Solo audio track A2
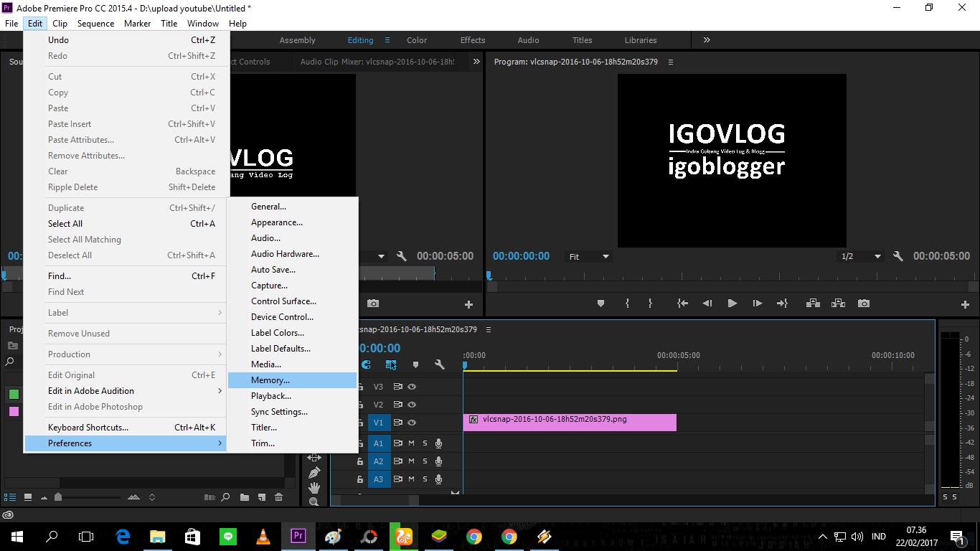 (425, 461)
